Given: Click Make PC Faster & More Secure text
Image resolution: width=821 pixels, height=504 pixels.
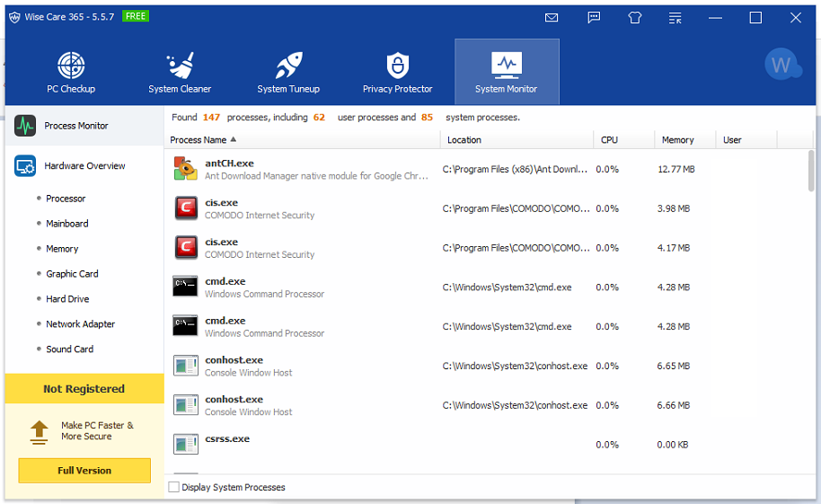Looking at the screenshot, I should [97, 430].
